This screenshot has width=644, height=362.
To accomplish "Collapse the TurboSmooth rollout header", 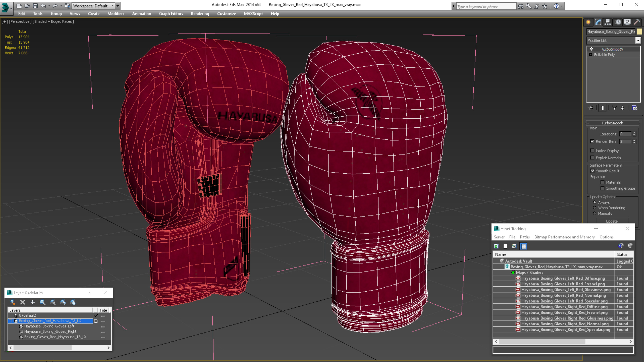I will click(x=612, y=123).
